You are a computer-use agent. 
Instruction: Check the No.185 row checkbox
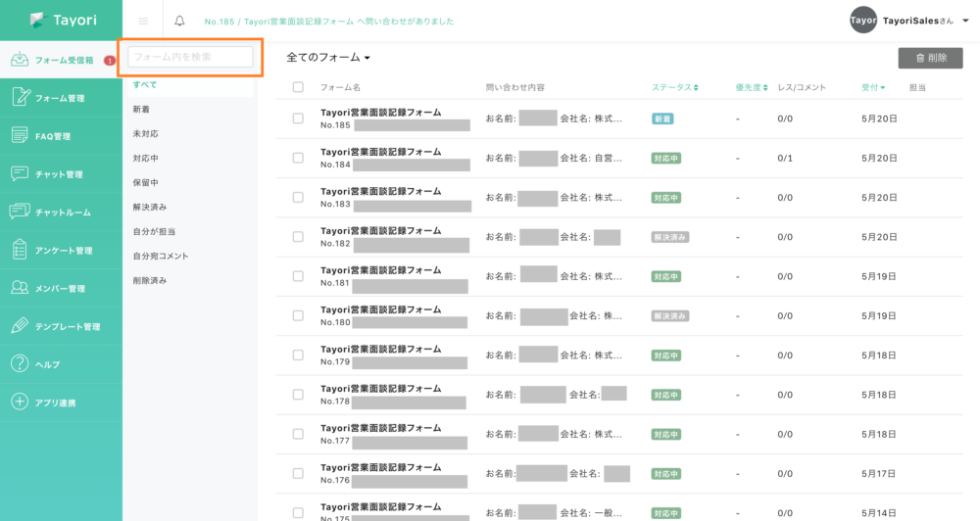coord(298,118)
